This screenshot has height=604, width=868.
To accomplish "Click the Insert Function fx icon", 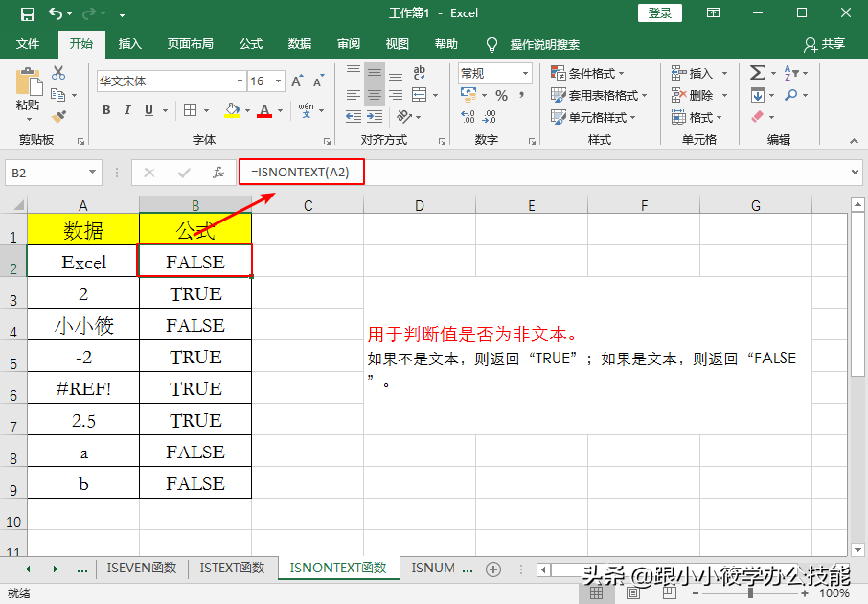I will click(x=218, y=173).
